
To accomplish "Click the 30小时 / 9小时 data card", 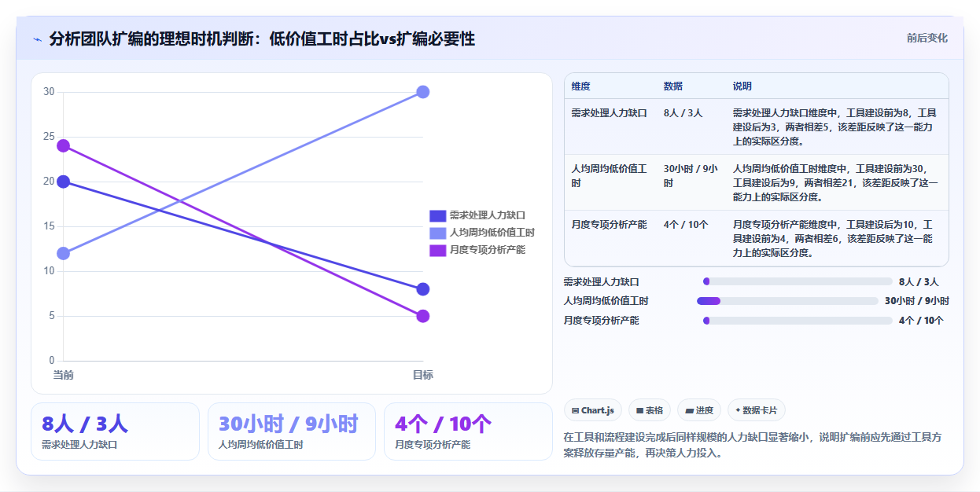I will click(292, 431).
